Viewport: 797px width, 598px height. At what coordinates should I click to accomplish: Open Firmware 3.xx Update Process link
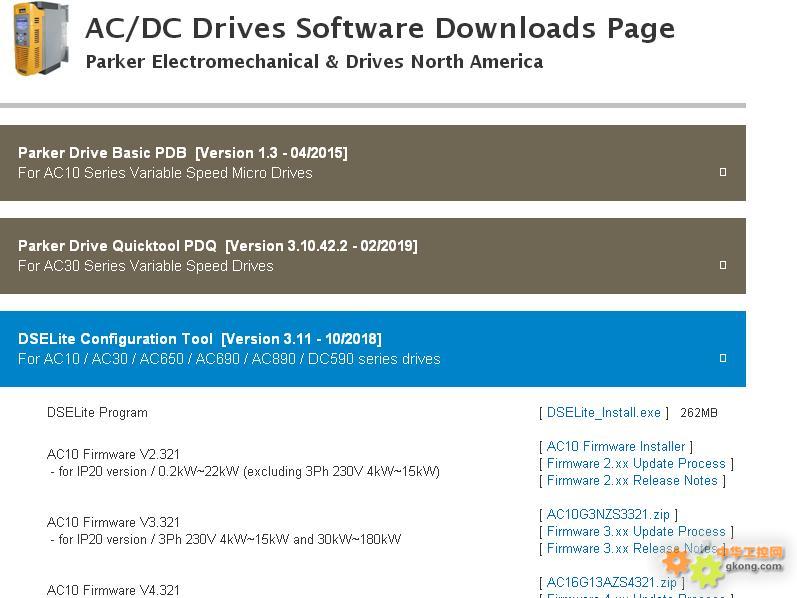[636, 531]
